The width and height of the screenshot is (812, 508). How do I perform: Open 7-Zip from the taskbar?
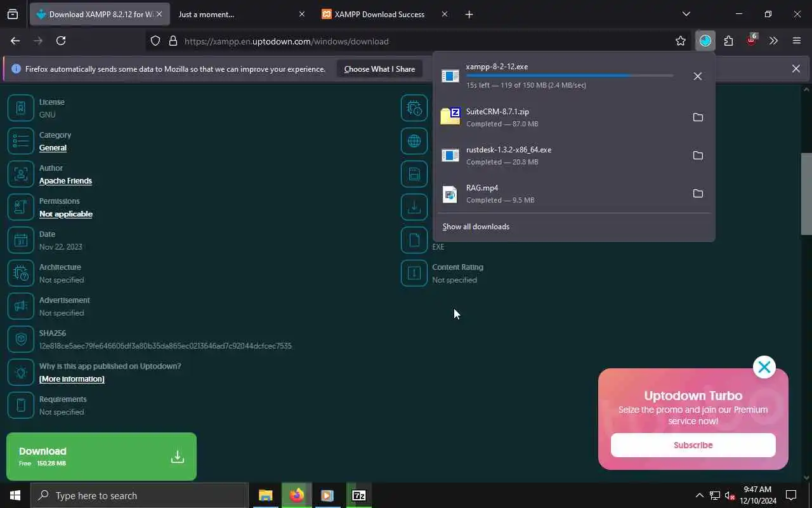pos(359,495)
